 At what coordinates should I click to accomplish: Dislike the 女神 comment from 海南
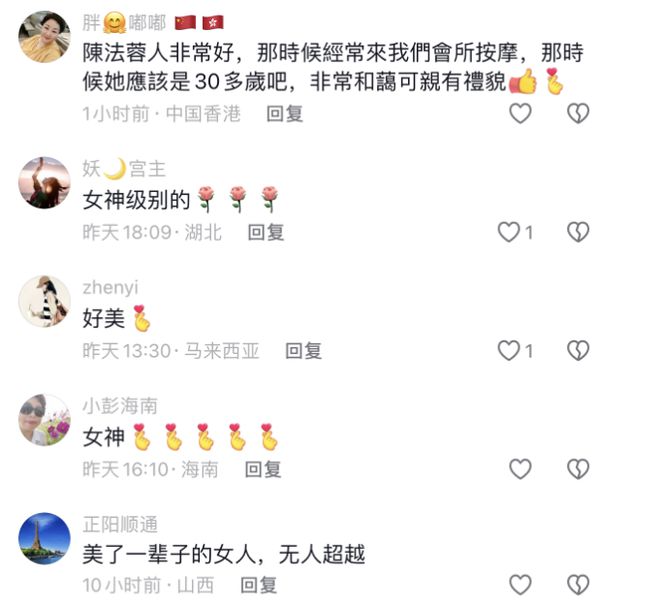pyautogui.click(x=578, y=469)
